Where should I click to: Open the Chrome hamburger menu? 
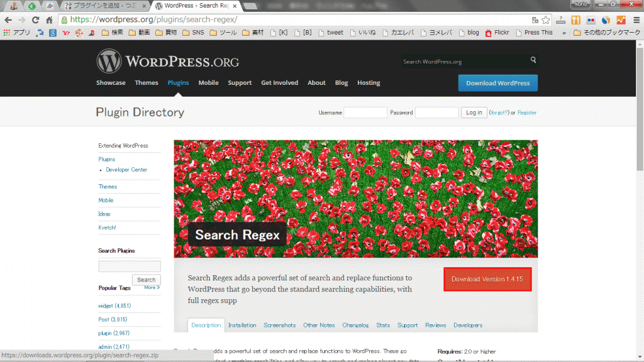(636, 19)
